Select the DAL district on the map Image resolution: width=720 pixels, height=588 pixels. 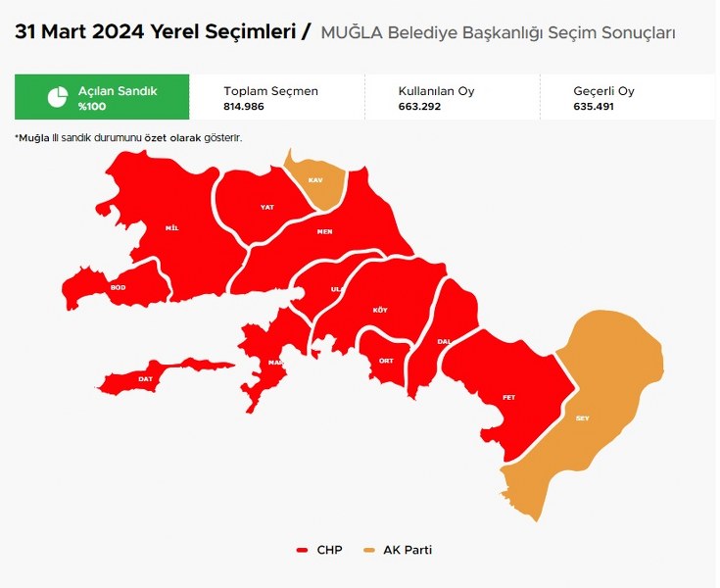pyautogui.click(x=443, y=339)
